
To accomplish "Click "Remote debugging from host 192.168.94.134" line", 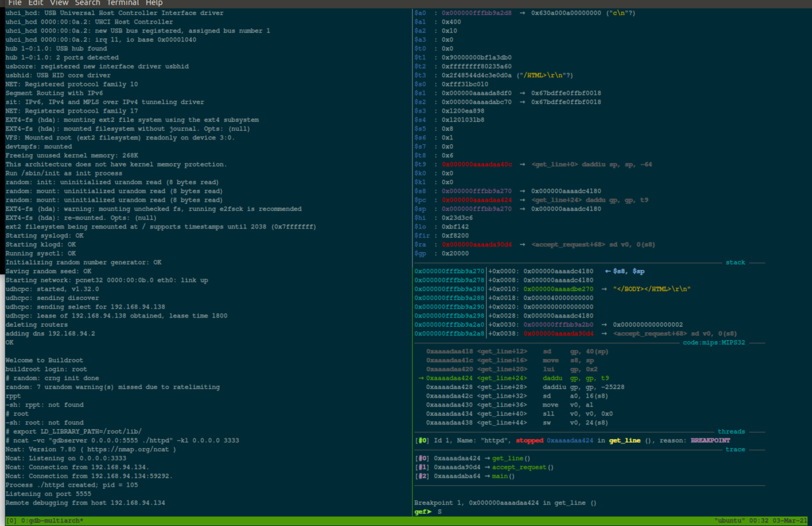I will tap(85, 503).
